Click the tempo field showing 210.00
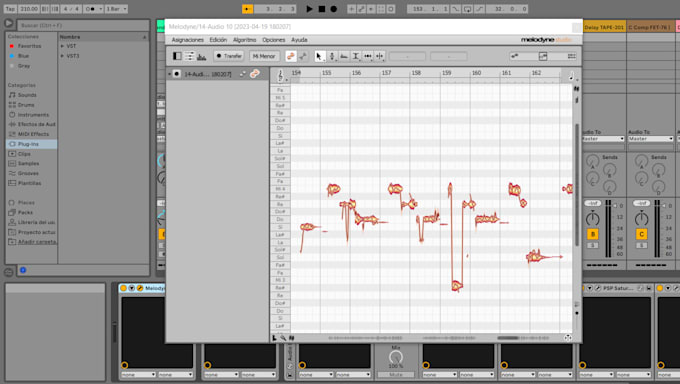Screen dimensions: 680x384 pos(29,9)
